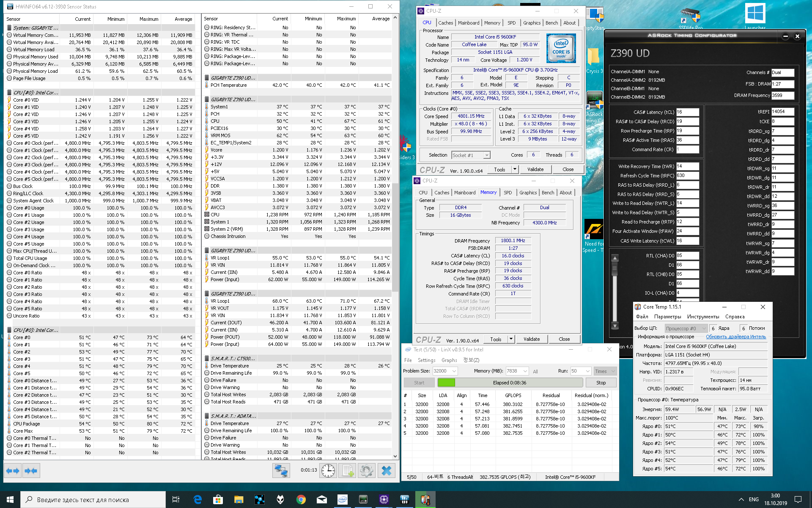The height and width of the screenshot is (508, 812).
Task: Start logging with the sheet-plus icon
Action: (348, 470)
